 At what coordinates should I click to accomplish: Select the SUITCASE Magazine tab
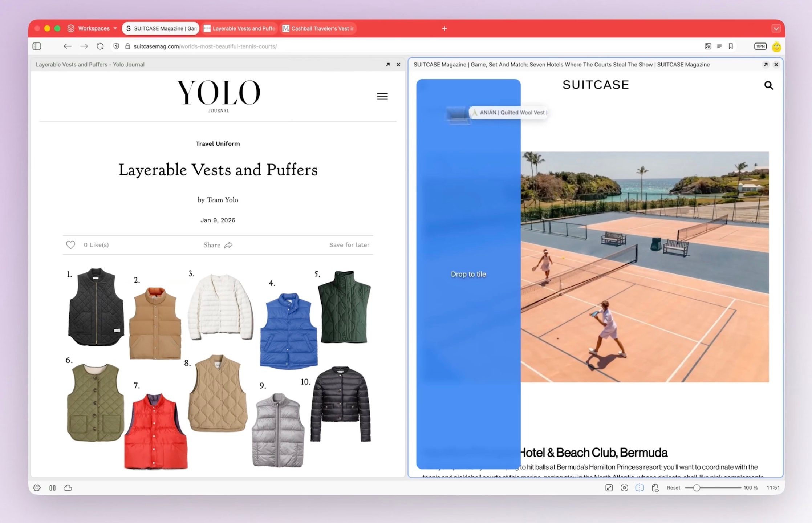(161, 28)
